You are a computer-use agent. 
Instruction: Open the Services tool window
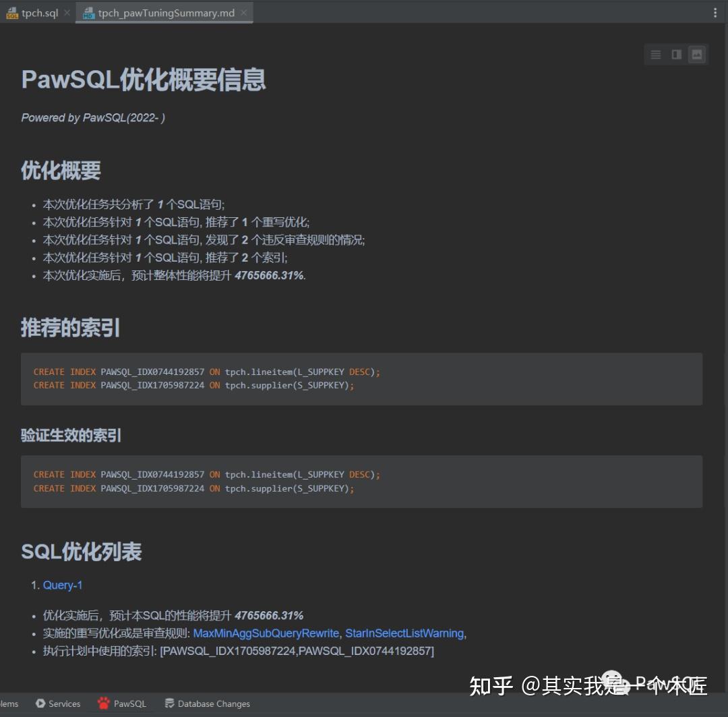(58, 704)
